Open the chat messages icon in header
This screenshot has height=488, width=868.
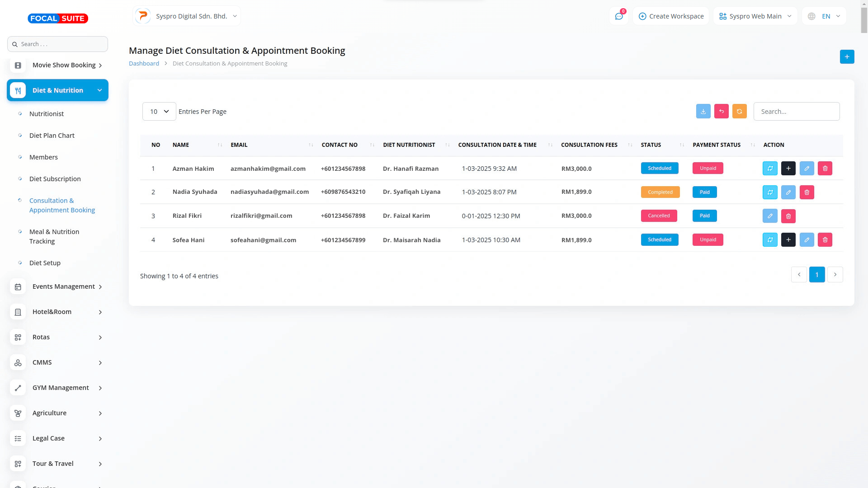[618, 16]
